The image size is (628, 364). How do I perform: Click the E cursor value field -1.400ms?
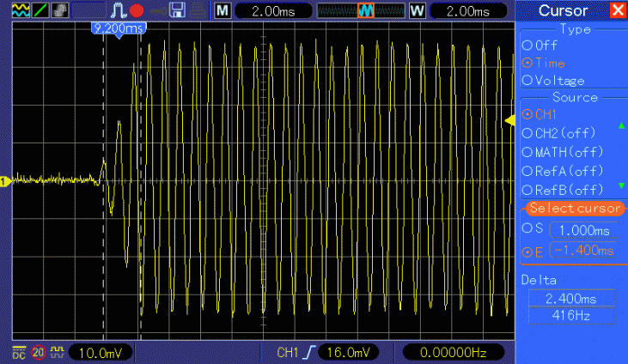point(584,252)
